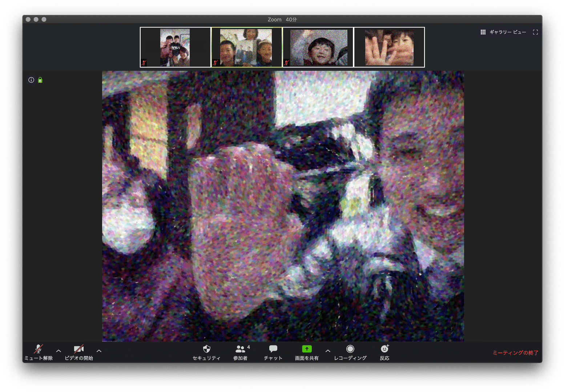Minimize the Zoom window
Viewport: 564px width, 392px height.
36,20
